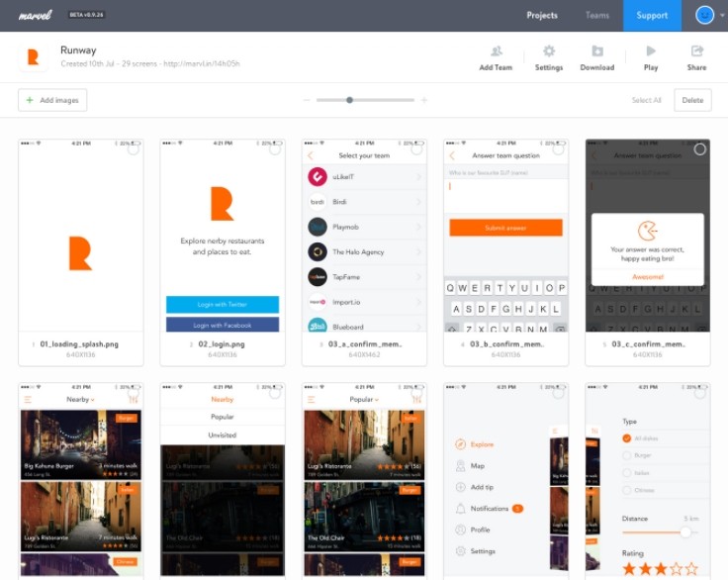
Task: Open the answer was correct thumbnail
Action: tap(647, 236)
